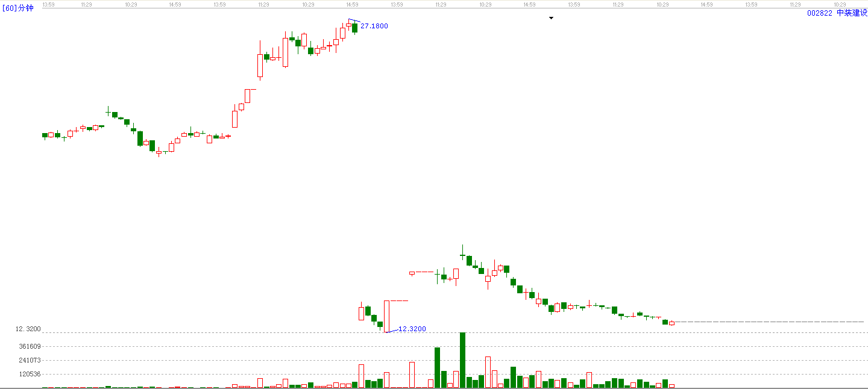This screenshot has height=389, width=868.
Task: Click the 27.1800 high price label
Action: 374,26
